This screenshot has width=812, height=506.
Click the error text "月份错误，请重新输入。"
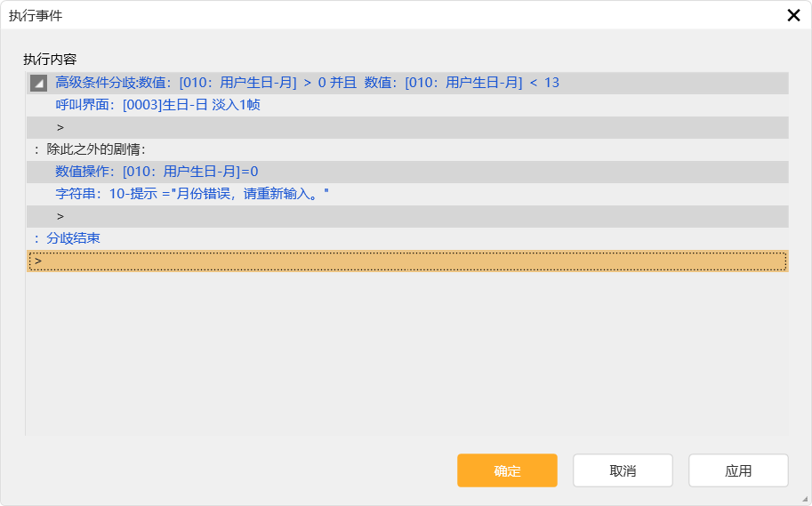(249, 194)
